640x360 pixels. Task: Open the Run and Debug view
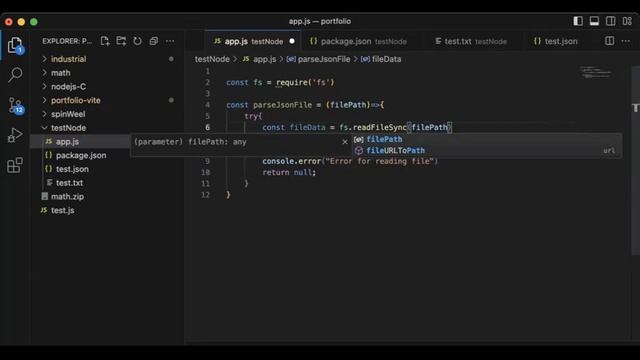pyautogui.click(x=15, y=135)
